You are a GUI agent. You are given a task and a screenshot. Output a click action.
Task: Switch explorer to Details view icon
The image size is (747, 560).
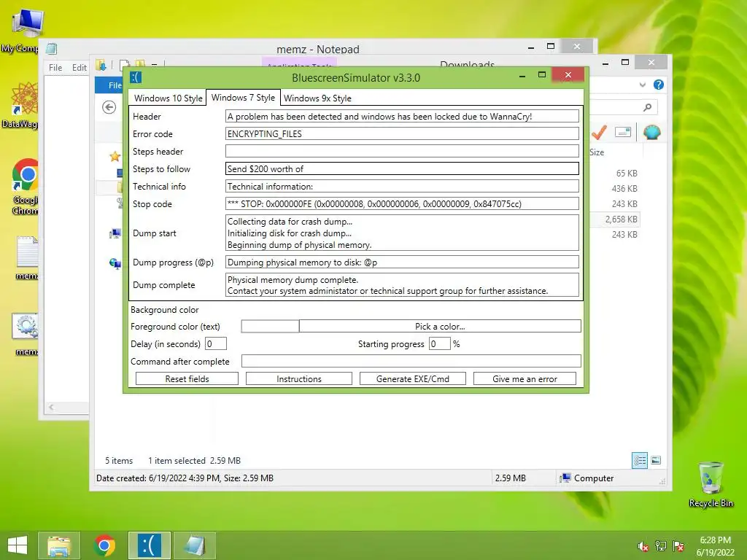pyautogui.click(x=639, y=460)
